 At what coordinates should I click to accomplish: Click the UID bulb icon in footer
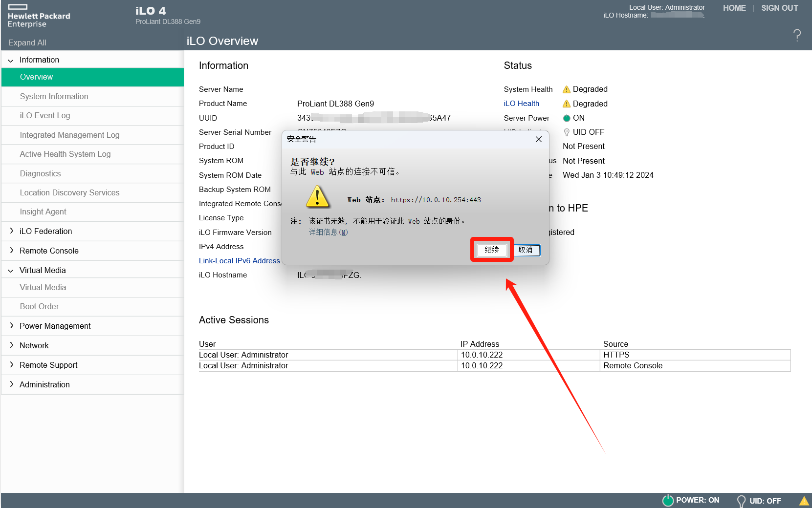(741, 501)
